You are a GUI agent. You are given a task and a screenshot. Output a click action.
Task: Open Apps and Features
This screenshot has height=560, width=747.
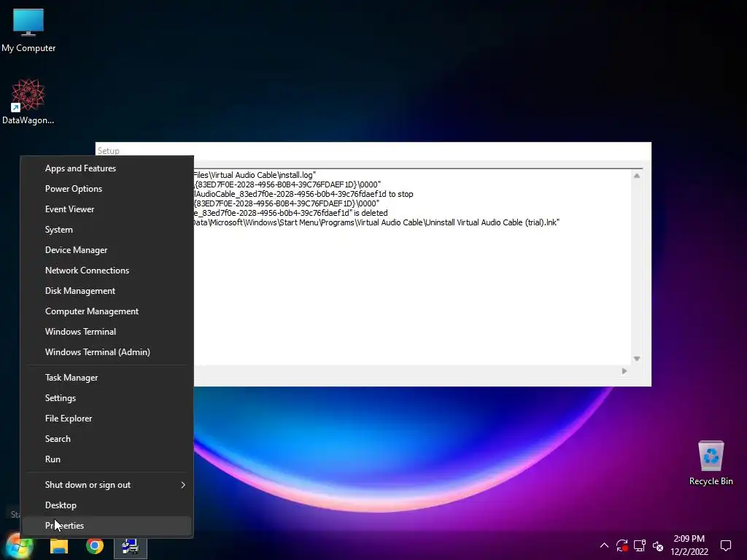(107, 168)
